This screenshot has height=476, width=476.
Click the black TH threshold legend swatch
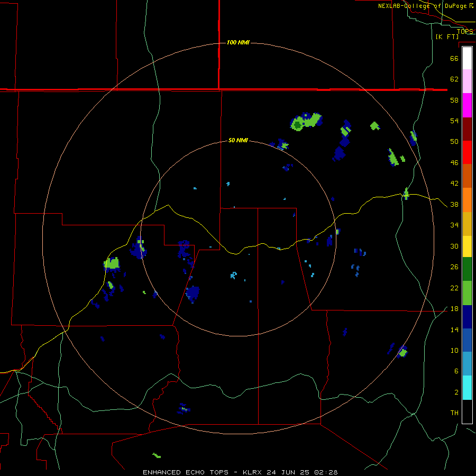(x=467, y=411)
